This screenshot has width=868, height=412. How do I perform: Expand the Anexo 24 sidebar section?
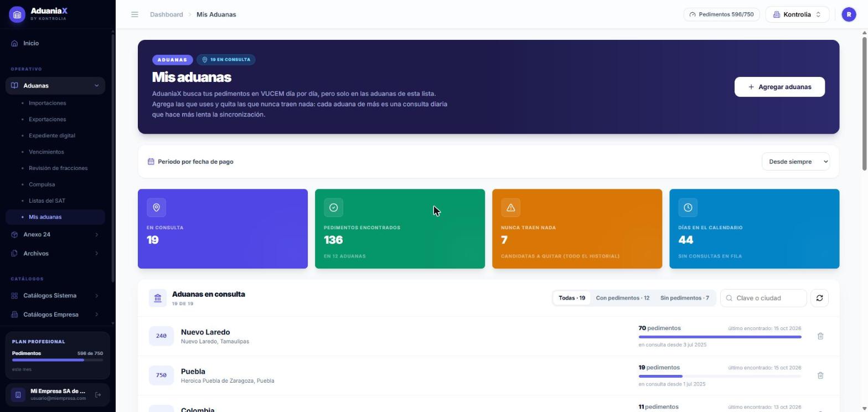pos(55,235)
